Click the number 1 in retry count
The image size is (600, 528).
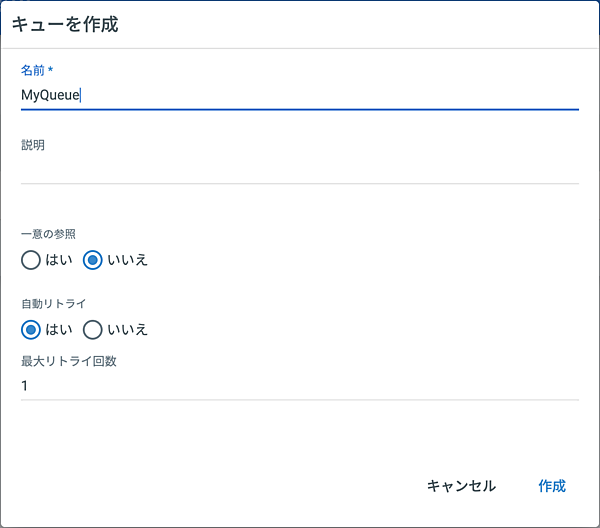[x=25, y=385]
